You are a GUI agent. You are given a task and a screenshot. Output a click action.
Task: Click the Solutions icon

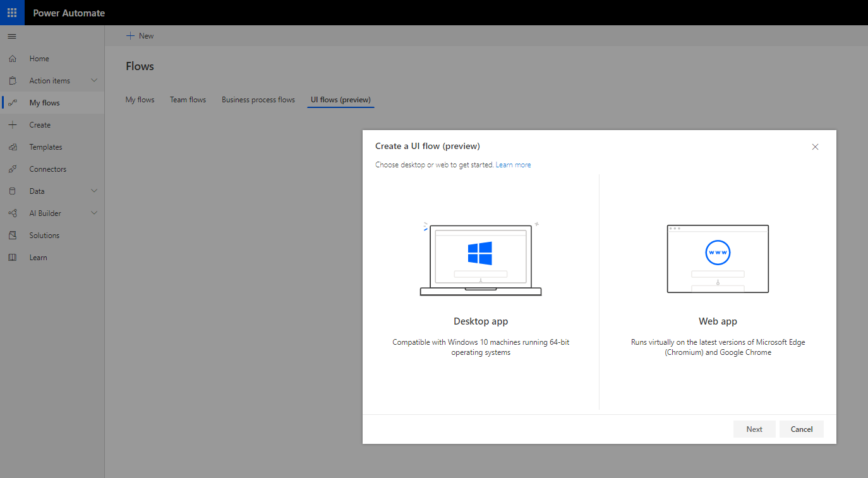tap(13, 236)
